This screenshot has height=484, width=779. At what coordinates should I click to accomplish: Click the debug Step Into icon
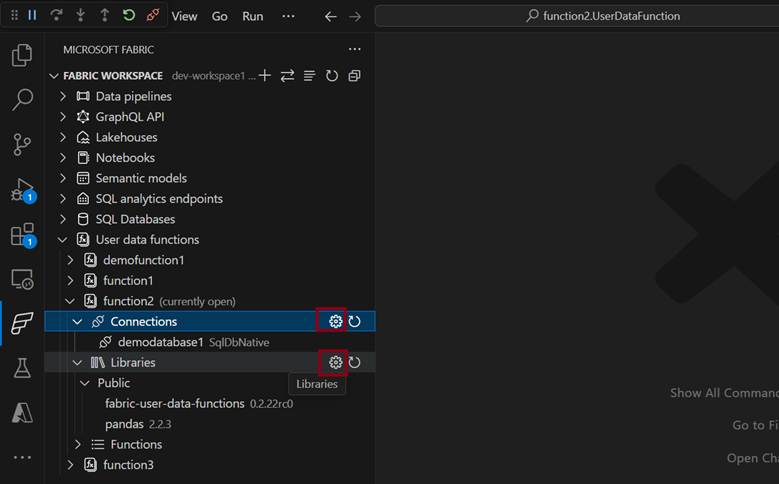(80, 15)
